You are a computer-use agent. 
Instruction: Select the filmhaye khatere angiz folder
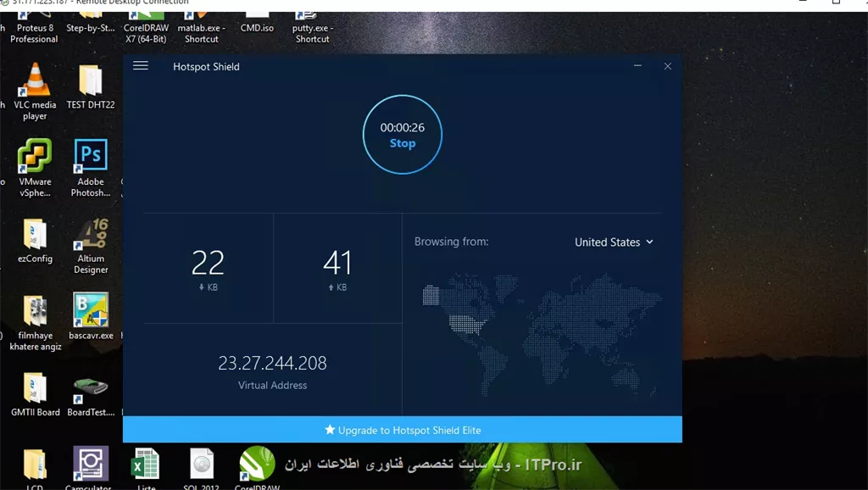click(x=35, y=323)
